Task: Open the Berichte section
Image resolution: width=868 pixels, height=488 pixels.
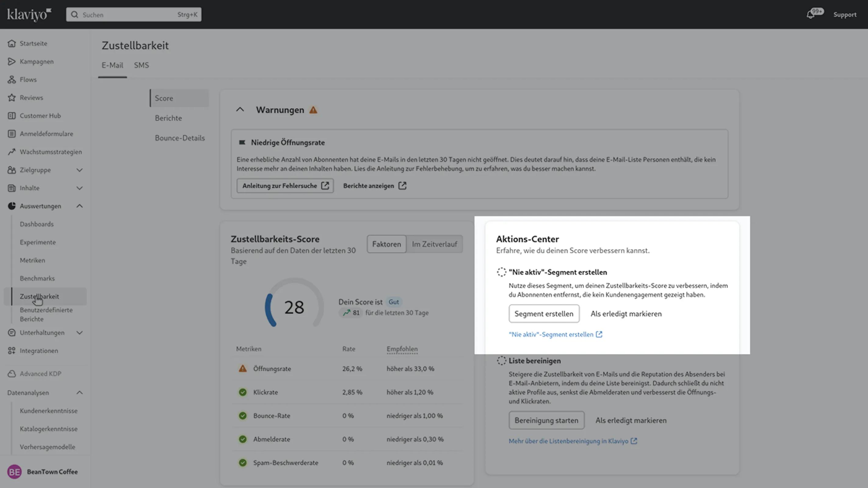Action: 168,118
